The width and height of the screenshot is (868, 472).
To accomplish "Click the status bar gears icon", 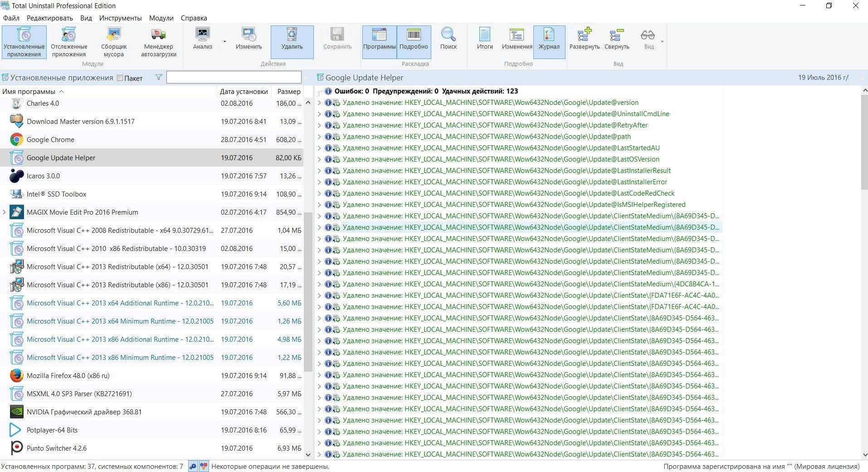I will [193, 466].
